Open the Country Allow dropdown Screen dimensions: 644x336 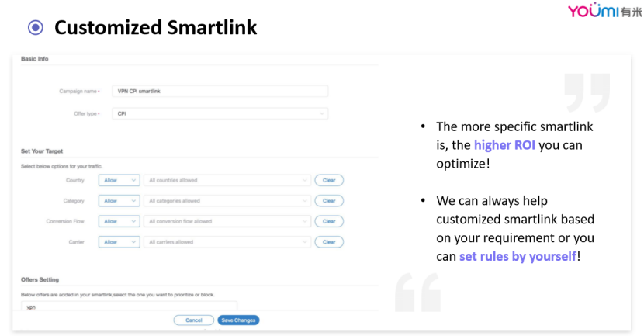(119, 180)
